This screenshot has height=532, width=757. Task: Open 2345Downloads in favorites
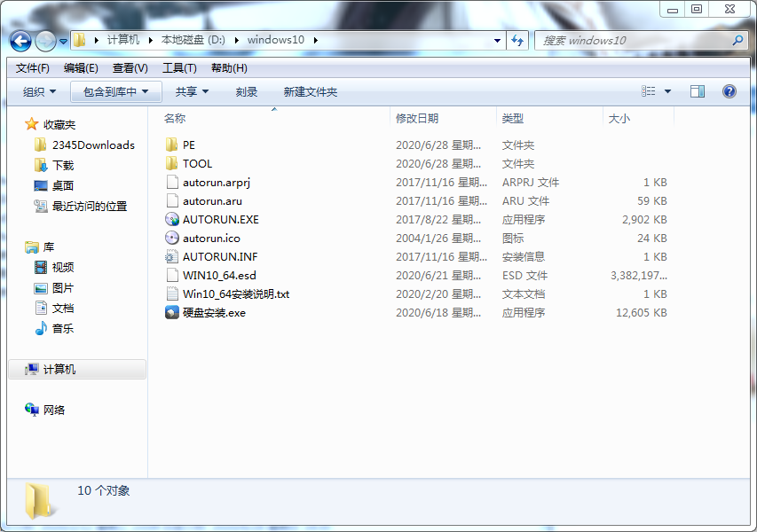[x=93, y=145]
